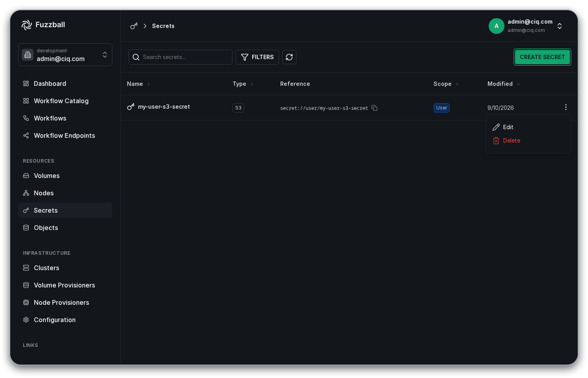588x378 pixels.
Task: Choose Edit from the row menu
Action: (x=528, y=127)
